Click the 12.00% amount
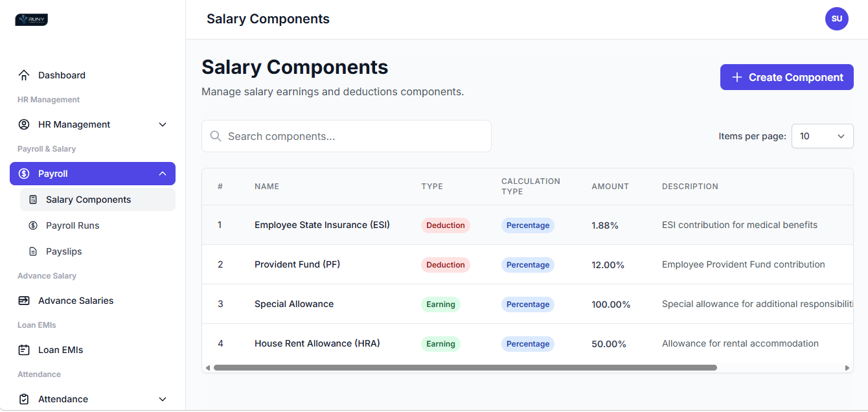 608,265
